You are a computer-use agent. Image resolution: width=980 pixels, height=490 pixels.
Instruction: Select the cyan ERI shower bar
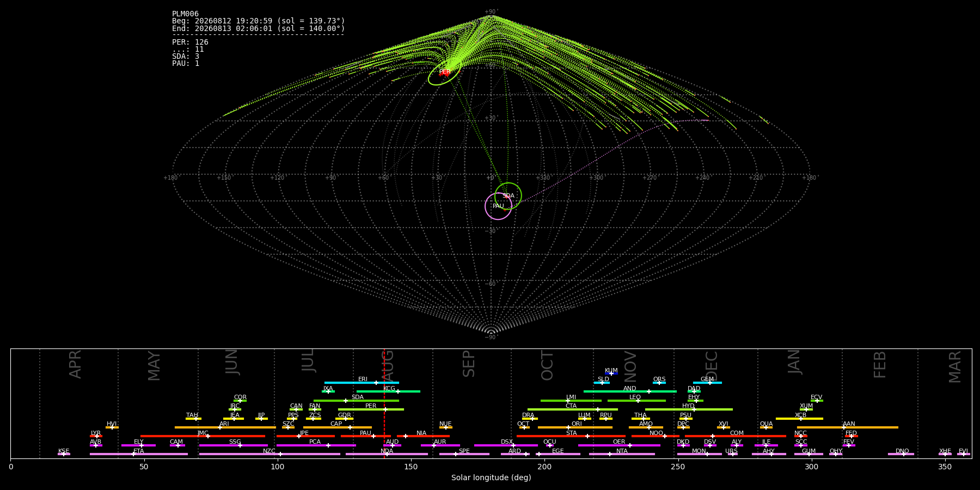tap(362, 383)
